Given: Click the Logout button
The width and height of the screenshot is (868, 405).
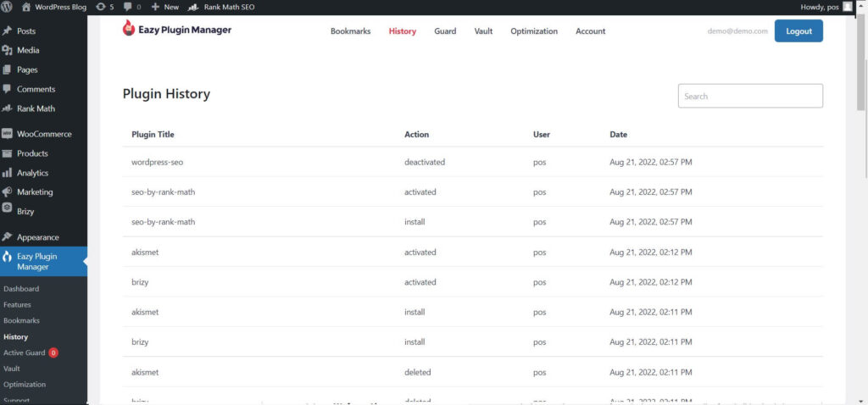Looking at the screenshot, I should 798,31.
